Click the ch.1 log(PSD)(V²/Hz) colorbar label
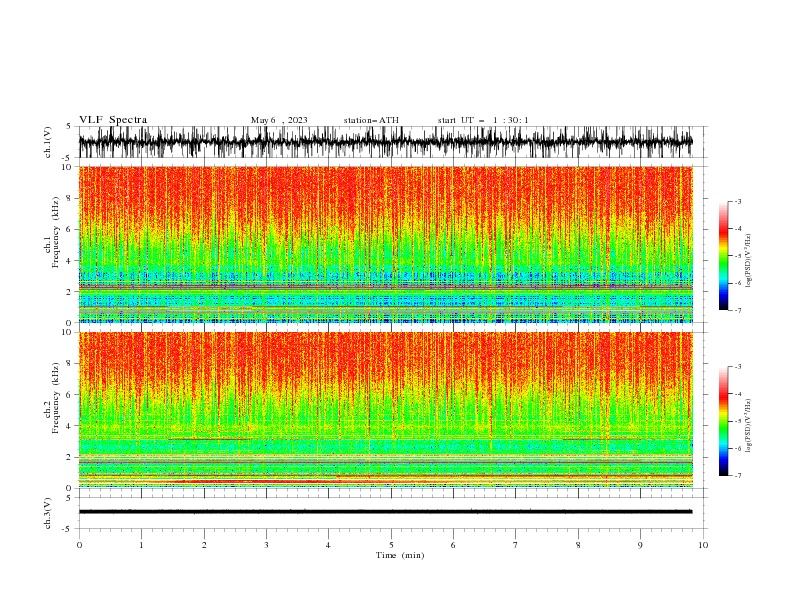 (748, 261)
